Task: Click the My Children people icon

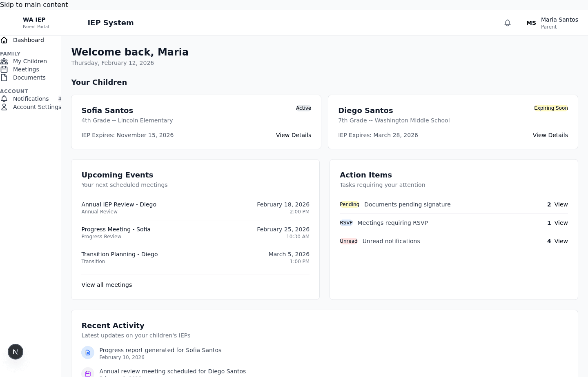Action: point(4,61)
